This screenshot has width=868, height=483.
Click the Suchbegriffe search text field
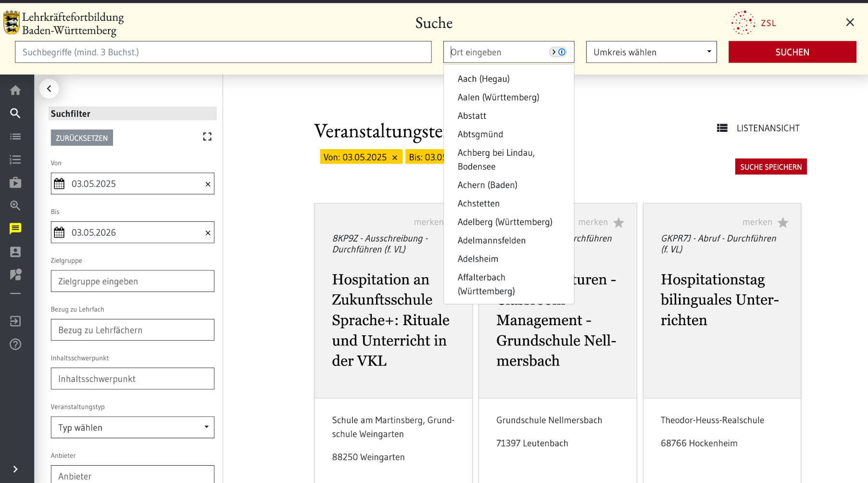click(223, 52)
